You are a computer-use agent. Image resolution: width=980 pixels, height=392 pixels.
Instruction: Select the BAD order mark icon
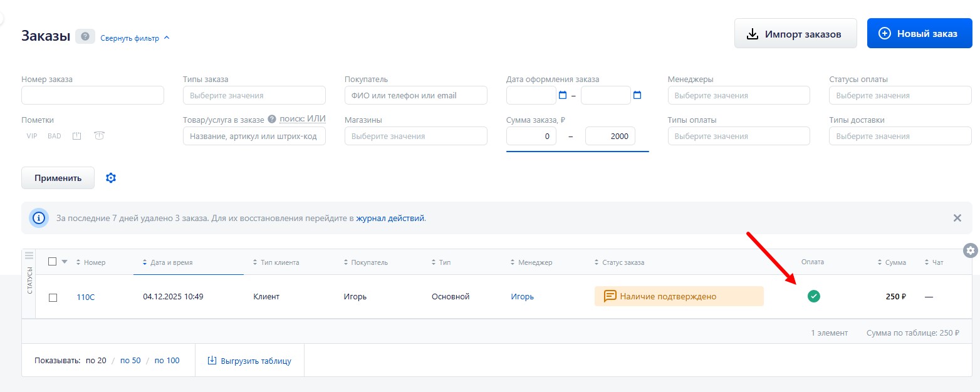(54, 135)
